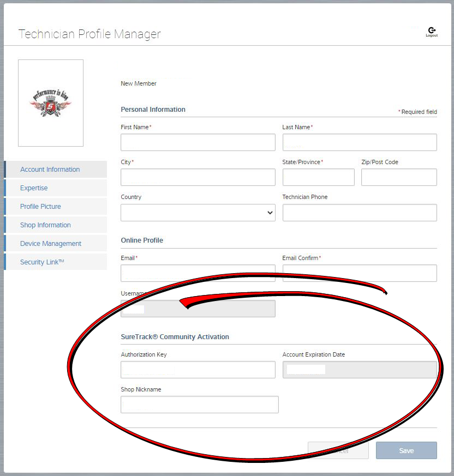Click the Email Confirm field
The height and width of the screenshot is (476, 454).
pyautogui.click(x=359, y=273)
